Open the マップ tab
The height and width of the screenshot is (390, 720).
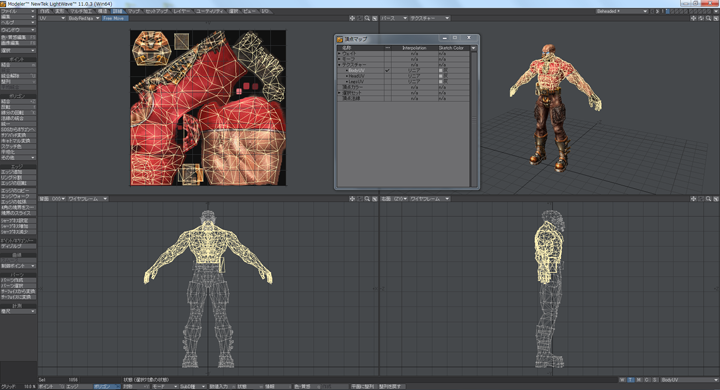(134, 11)
